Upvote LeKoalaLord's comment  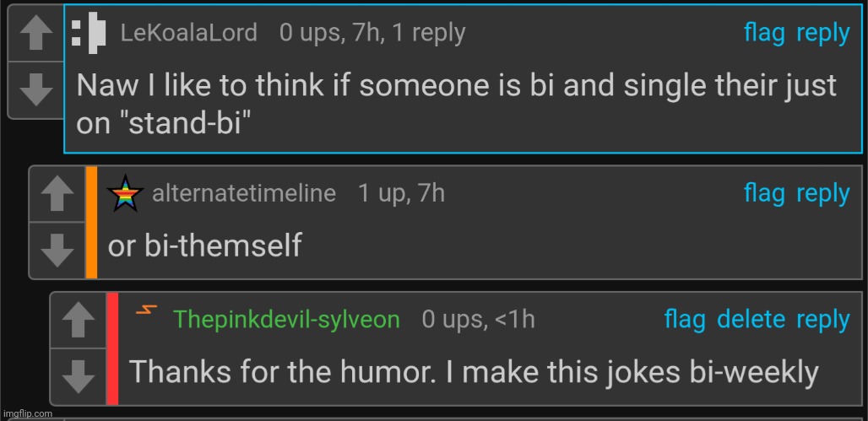click(x=36, y=34)
